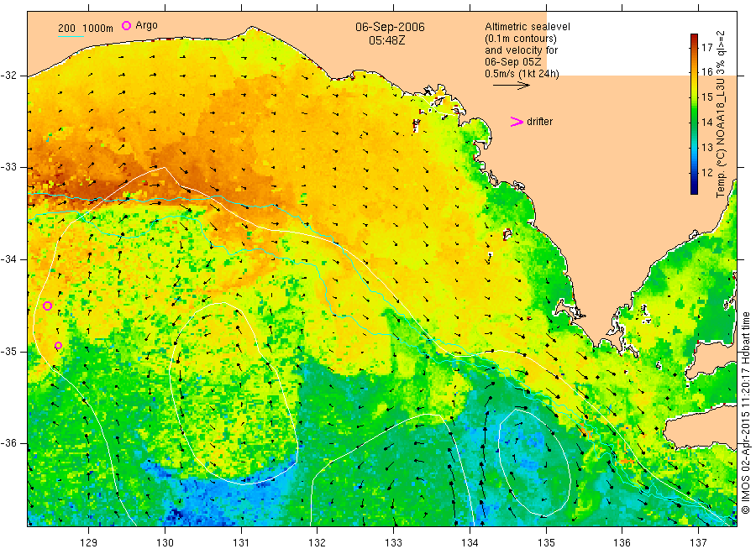Click the velocity scale reference arrow
The height and width of the screenshot is (554, 756).
(511, 86)
